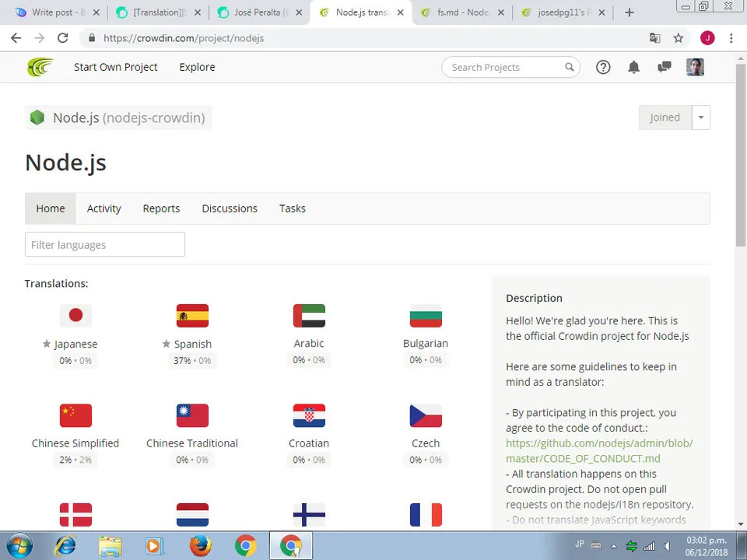This screenshot has height=560, width=747.
Task: Select the Chinese Simplified flag icon
Action: click(75, 415)
